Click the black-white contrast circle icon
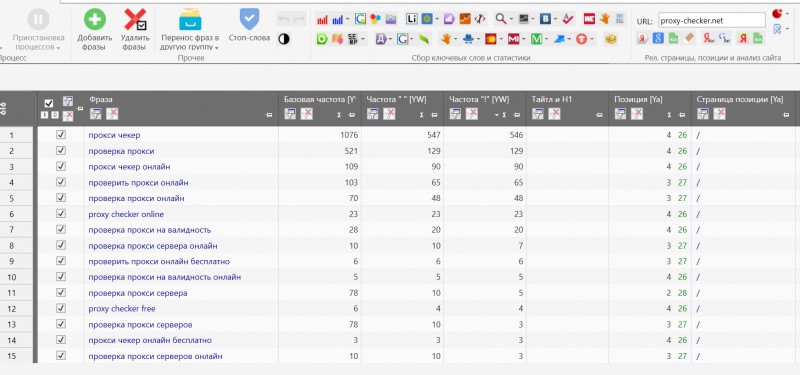 click(x=284, y=39)
